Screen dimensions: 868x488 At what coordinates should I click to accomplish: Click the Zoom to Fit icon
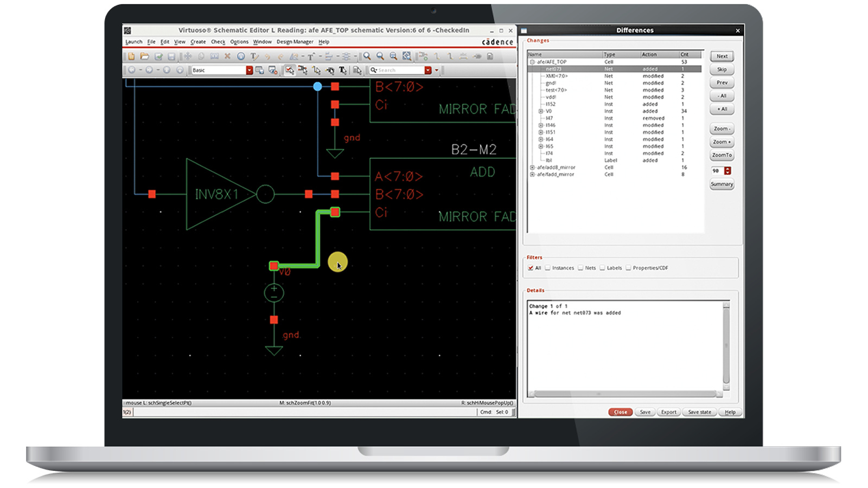393,56
